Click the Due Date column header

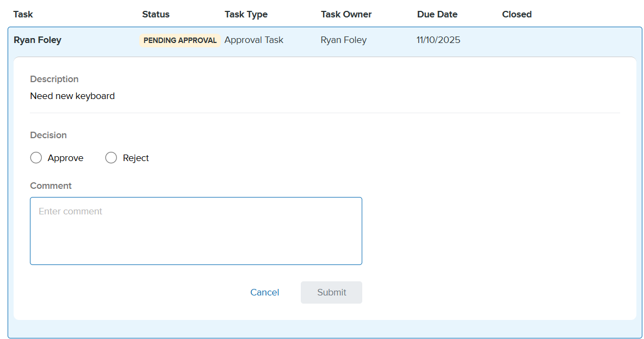coord(437,15)
